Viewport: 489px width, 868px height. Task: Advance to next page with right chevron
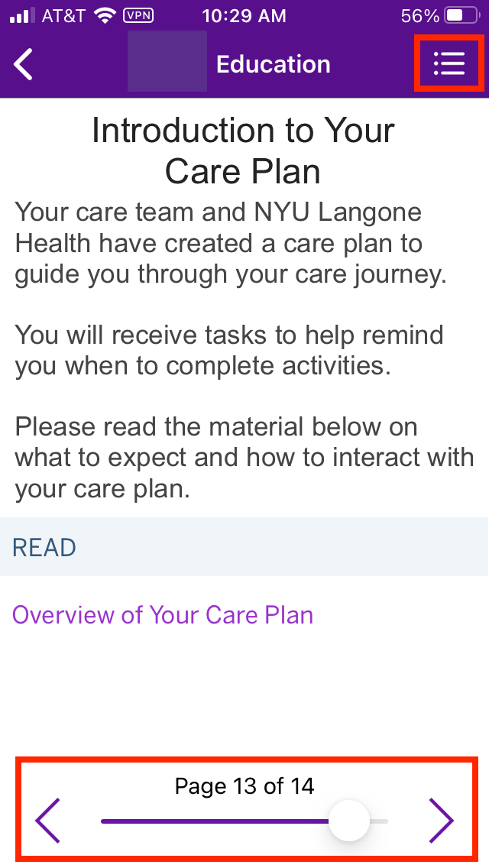point(441,821)
